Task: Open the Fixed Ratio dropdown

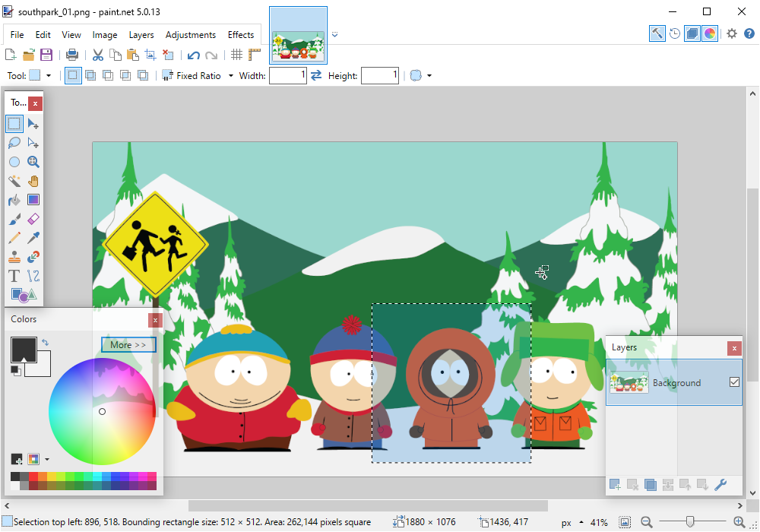Action: click(231, 75)
